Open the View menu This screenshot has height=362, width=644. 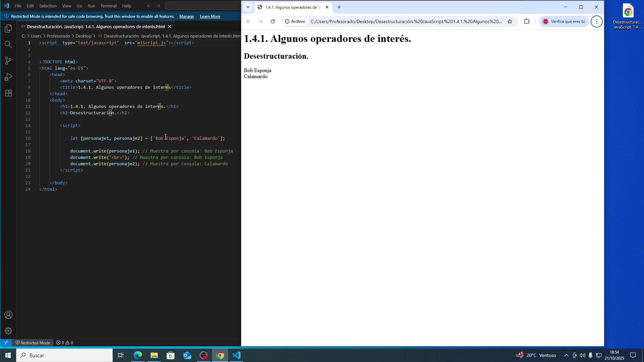(67, 6)
